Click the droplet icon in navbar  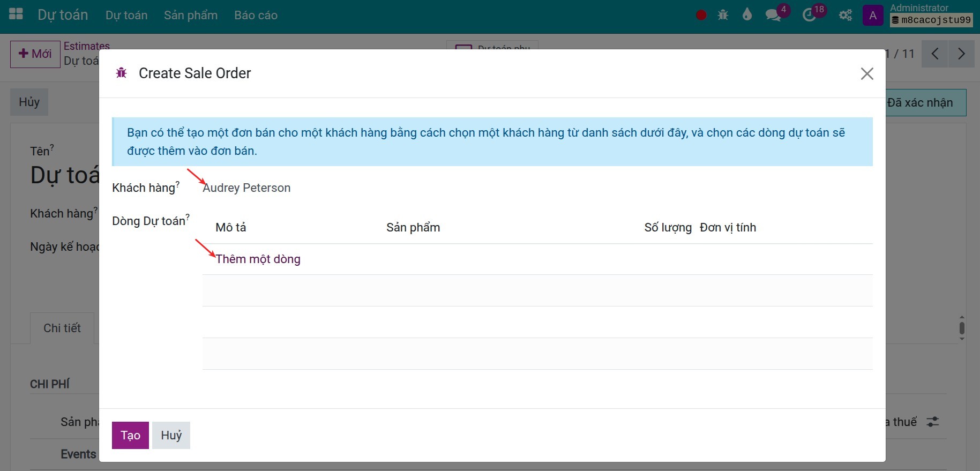pos(747,15)
